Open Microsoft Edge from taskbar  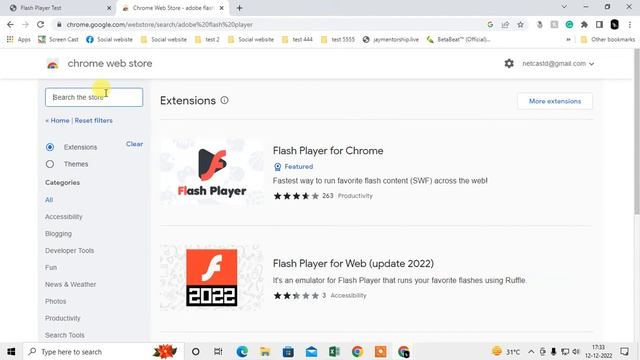coord(242,351)
